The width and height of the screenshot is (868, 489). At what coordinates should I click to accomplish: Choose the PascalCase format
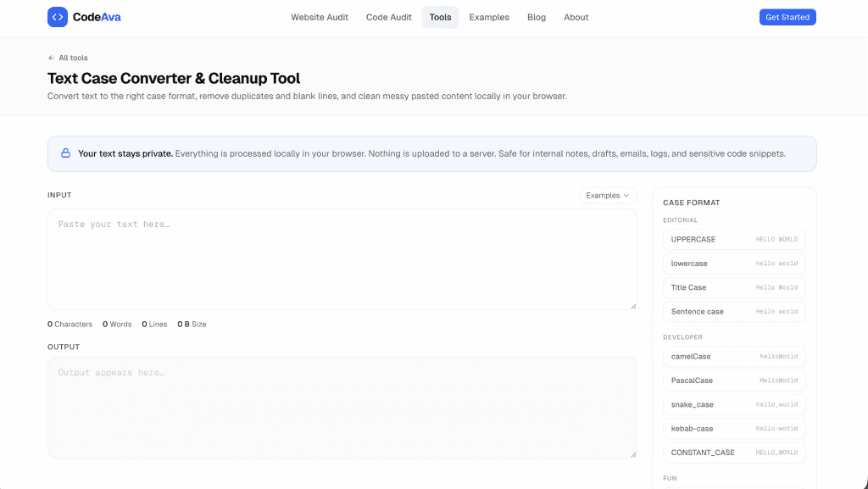[x=734, y=381]
